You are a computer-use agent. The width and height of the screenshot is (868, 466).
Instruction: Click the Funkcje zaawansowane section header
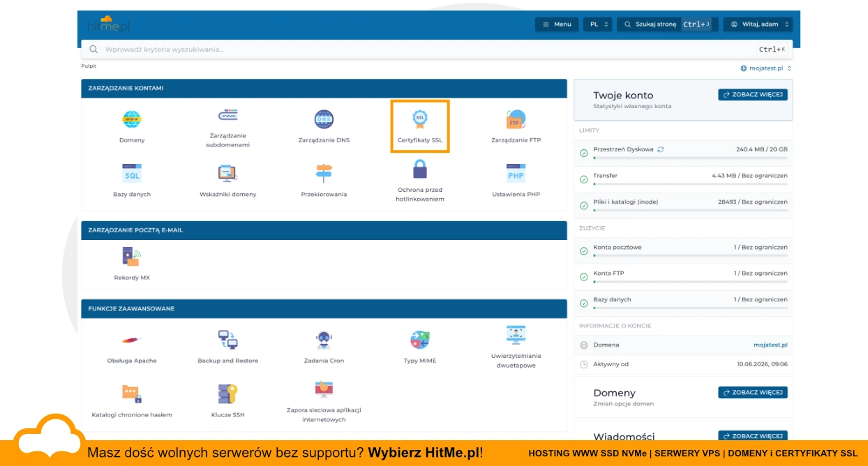(x=324, y=308)
